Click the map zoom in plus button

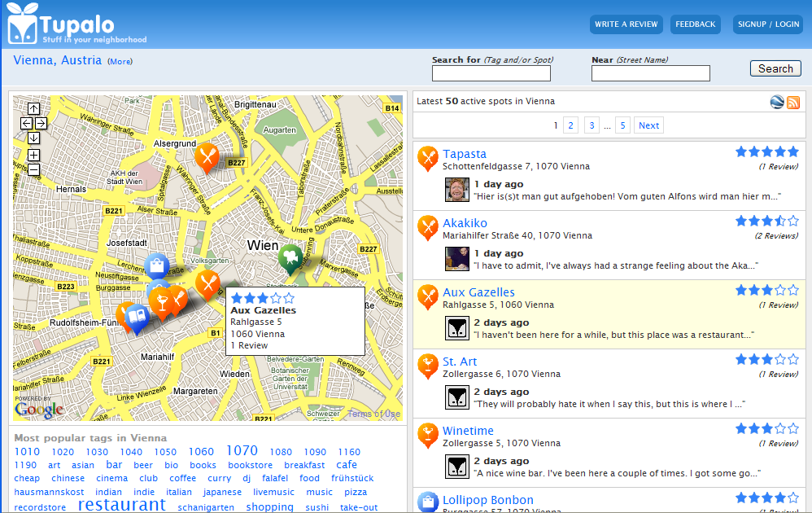pos(33,155)
